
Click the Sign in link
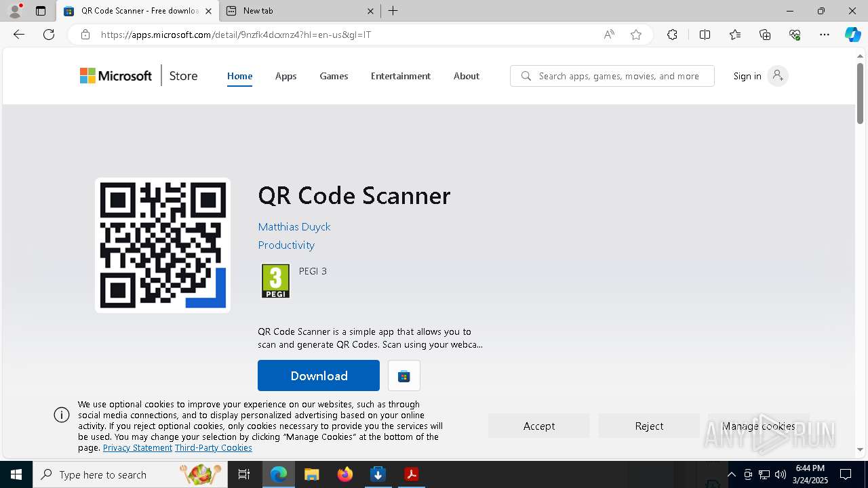click(747, 76)
